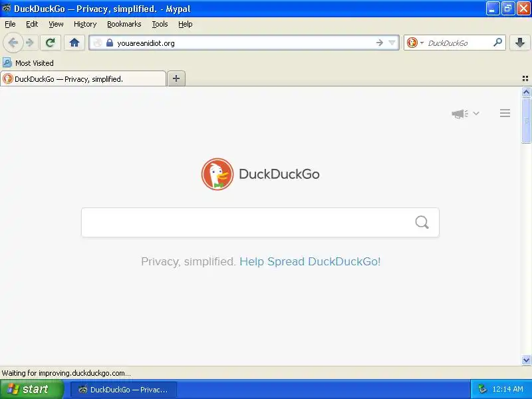Click the DuckDuckGo wordmark text
This screenshot has width=532, height=399.
pos(279,174)
